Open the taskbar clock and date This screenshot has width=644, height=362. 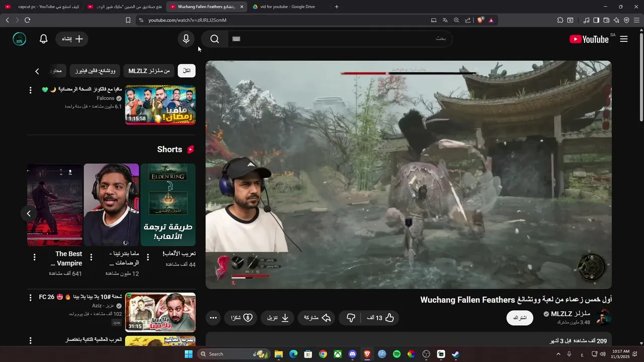point(621,354)
